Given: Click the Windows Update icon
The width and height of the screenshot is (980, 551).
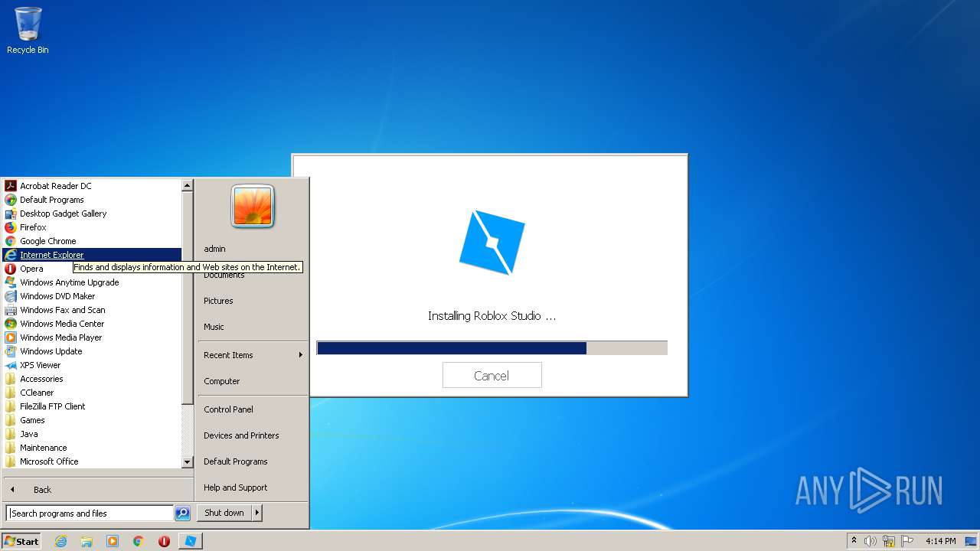Looking at the screenshot, I should 11,351.
